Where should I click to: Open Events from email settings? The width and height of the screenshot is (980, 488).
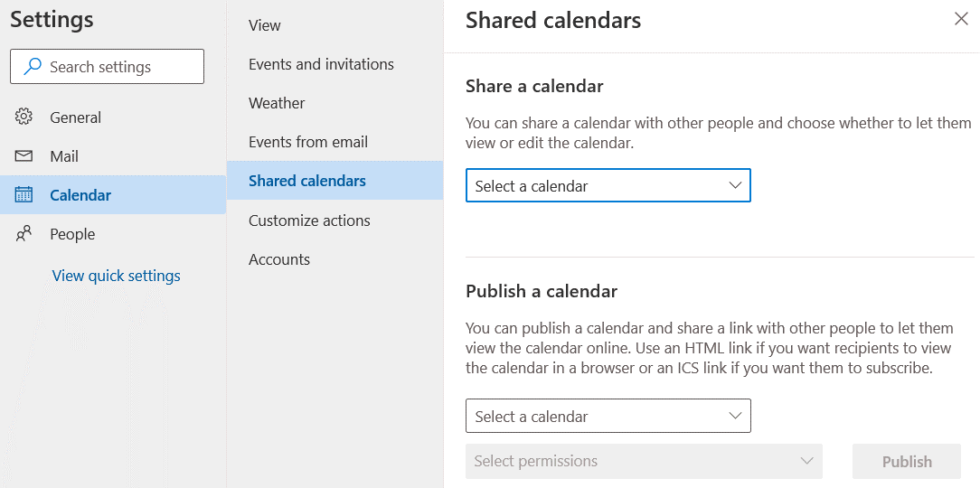[x=307, y=142]
